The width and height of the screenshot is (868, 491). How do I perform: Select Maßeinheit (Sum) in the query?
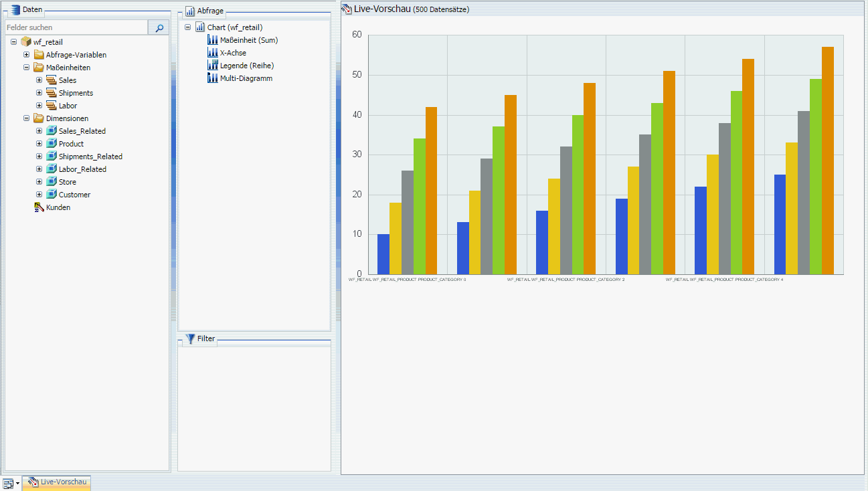[249, 40]
